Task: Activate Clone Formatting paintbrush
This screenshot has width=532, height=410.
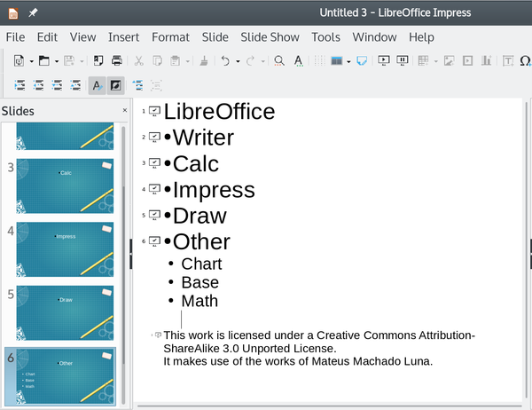Action: [x=204, y=61]
